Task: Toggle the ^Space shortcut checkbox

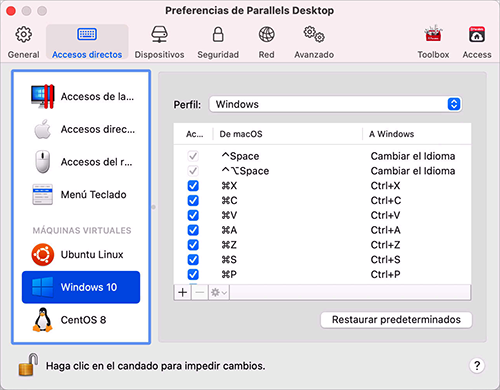Action: pyautogui.click(x=193, y=156)
